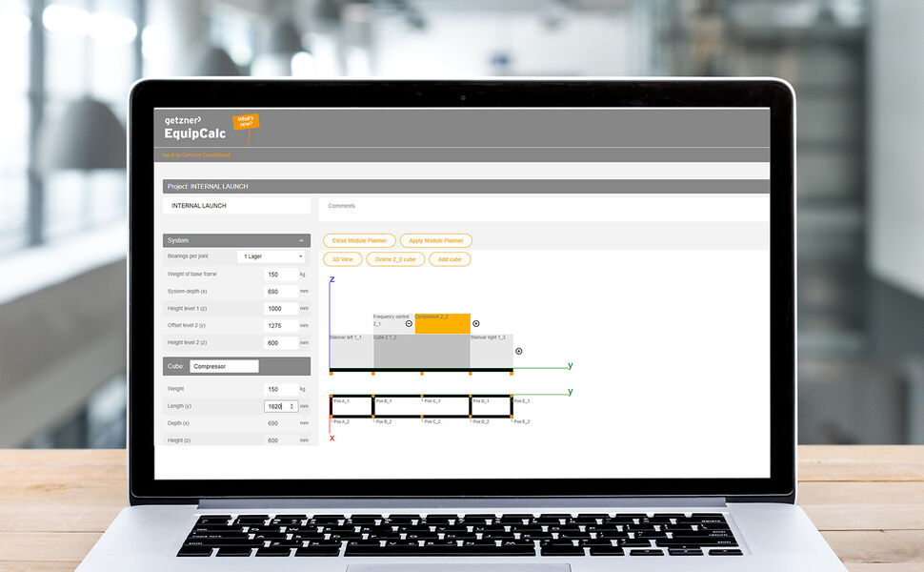924x572 pixels.
Task: Click inside the Comments field
Action: point(476,208)
